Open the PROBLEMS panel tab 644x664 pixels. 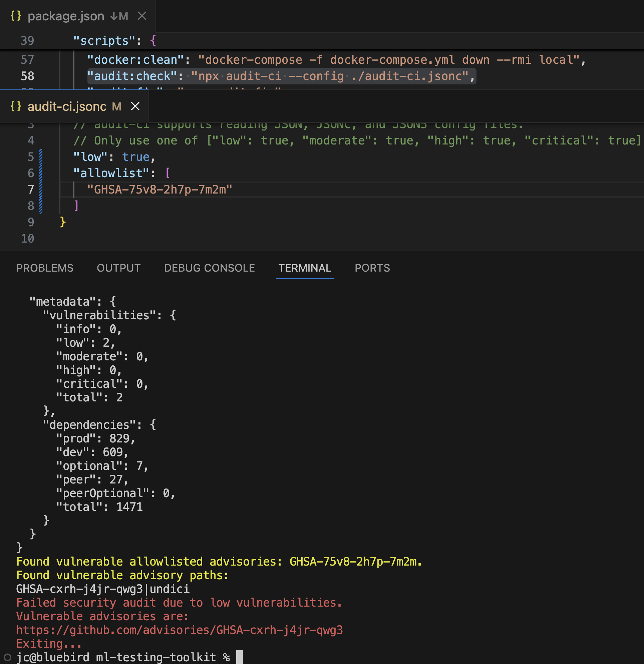(45, 268)
